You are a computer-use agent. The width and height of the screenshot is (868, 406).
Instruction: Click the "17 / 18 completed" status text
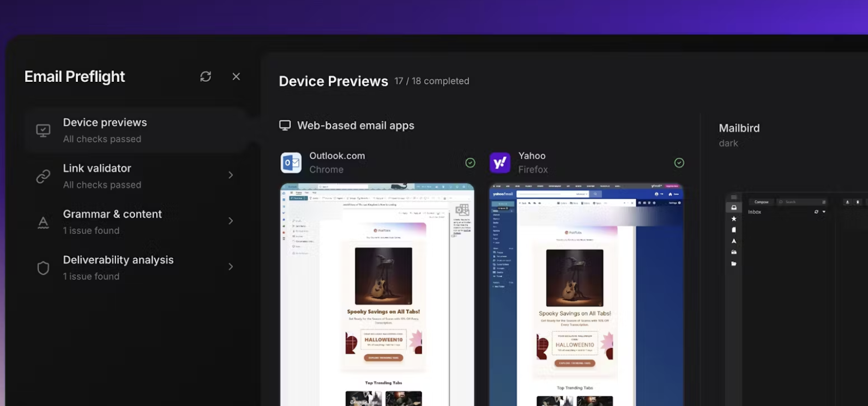click(432, 81)
